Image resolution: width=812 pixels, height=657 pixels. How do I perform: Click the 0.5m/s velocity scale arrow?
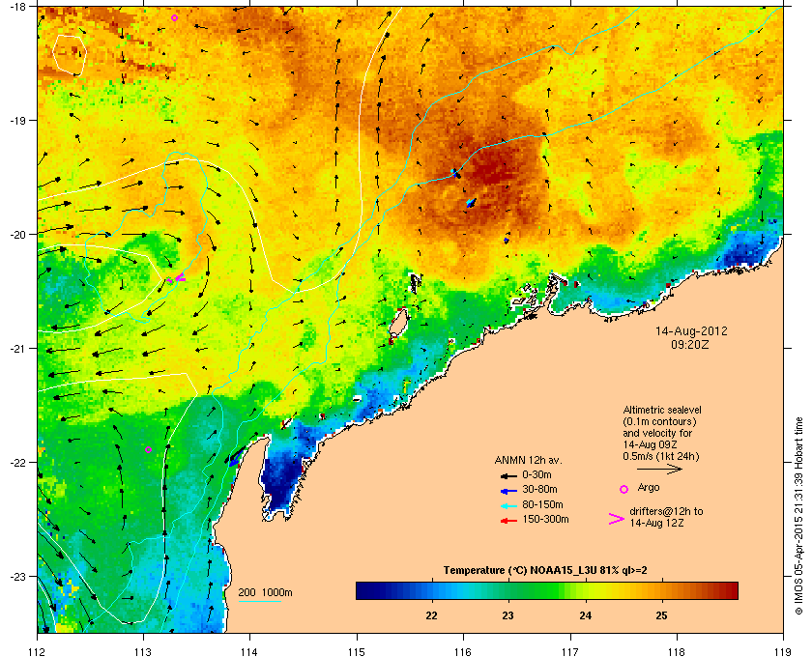coord(659,470)
